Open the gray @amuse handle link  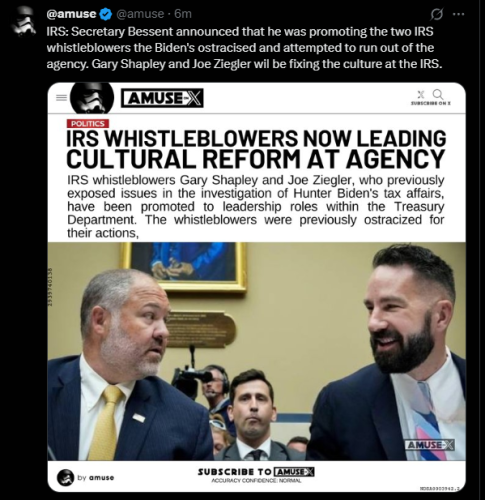pyautogui.click(x=139, y=14)
